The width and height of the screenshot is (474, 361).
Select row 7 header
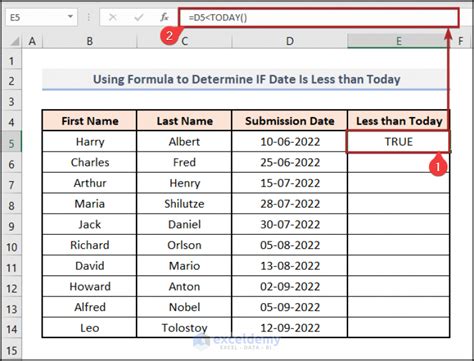12,184
